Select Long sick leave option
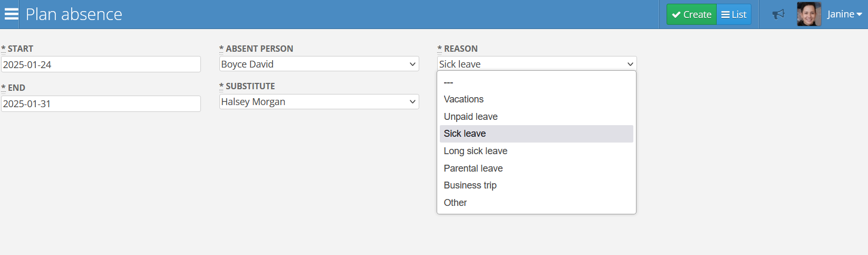This screenshot has width=868, height=255. pyautogui.click(x=536, y=151)
